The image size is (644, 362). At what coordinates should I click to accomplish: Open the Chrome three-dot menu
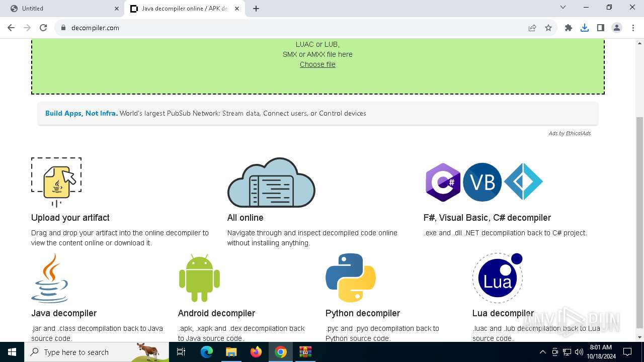[x=633, y=28]
